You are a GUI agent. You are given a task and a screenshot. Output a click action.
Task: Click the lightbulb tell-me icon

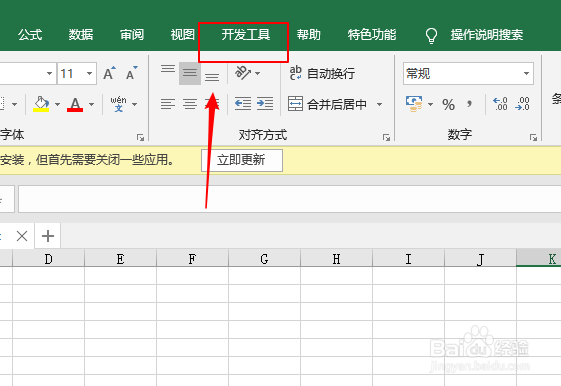[x=431, y=35]
